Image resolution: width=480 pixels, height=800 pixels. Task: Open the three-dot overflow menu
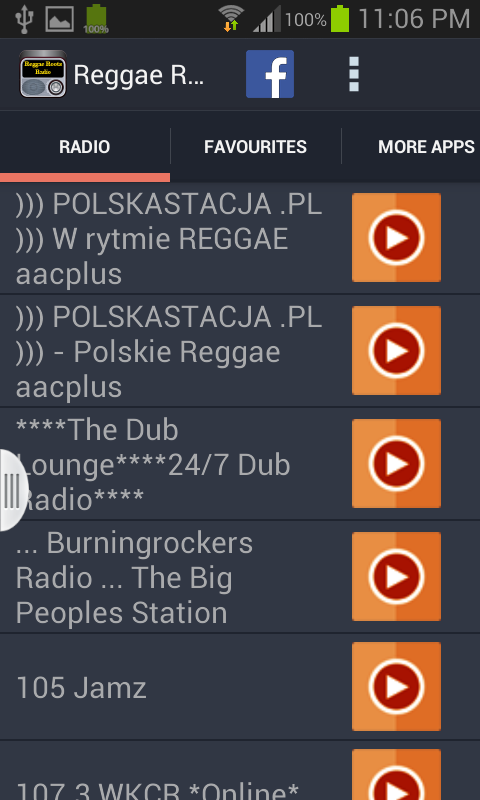coord(353,74)
